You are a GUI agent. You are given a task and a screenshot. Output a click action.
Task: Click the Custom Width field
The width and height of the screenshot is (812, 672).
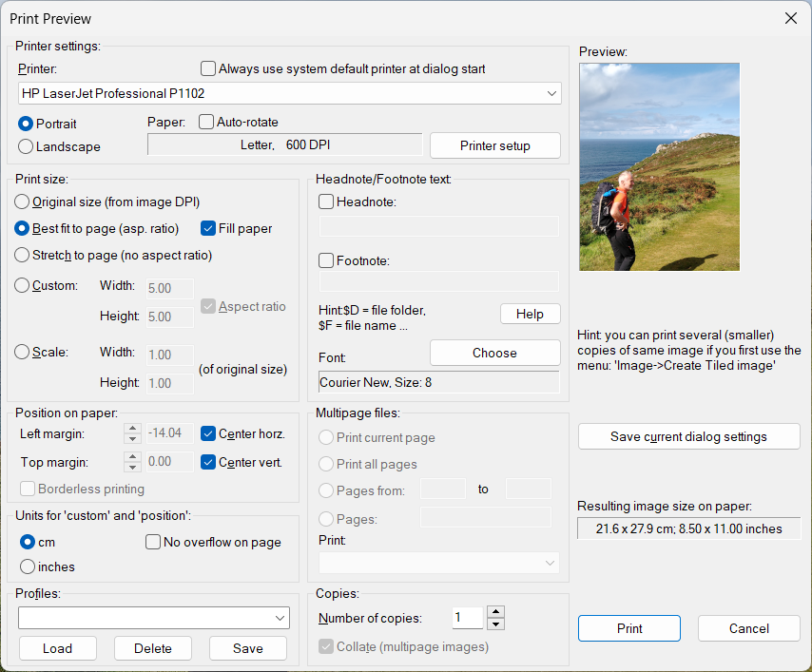(x=170, y=288)
